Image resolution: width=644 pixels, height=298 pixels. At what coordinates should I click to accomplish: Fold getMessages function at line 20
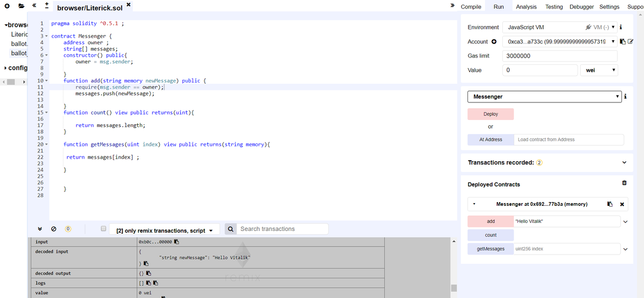(47, 145)
